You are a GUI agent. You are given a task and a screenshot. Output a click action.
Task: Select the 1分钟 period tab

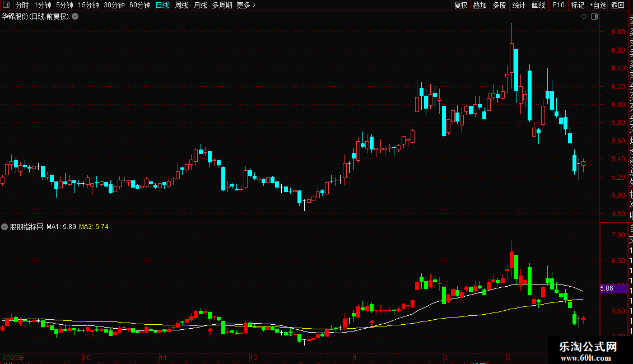(x=43, y=5)
